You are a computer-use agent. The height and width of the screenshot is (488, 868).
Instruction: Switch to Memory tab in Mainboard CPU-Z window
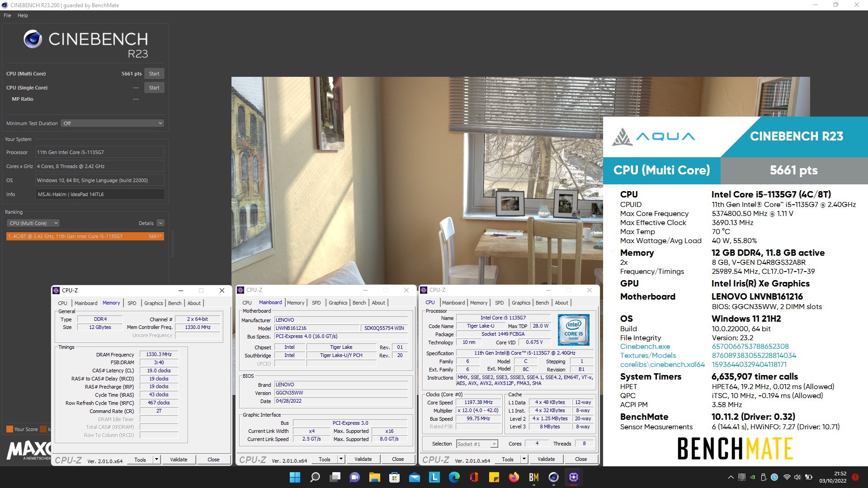coord(296,303)
